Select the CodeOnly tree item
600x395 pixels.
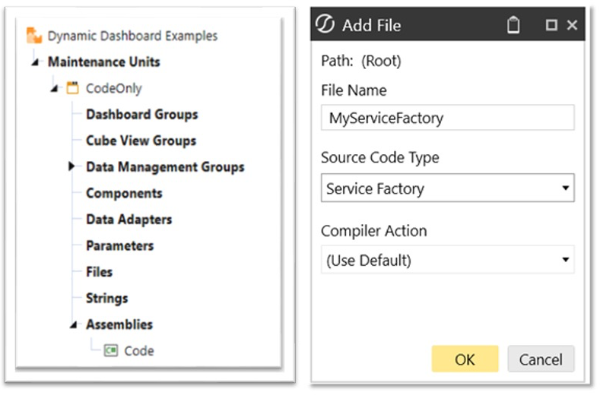coord(114,88)
